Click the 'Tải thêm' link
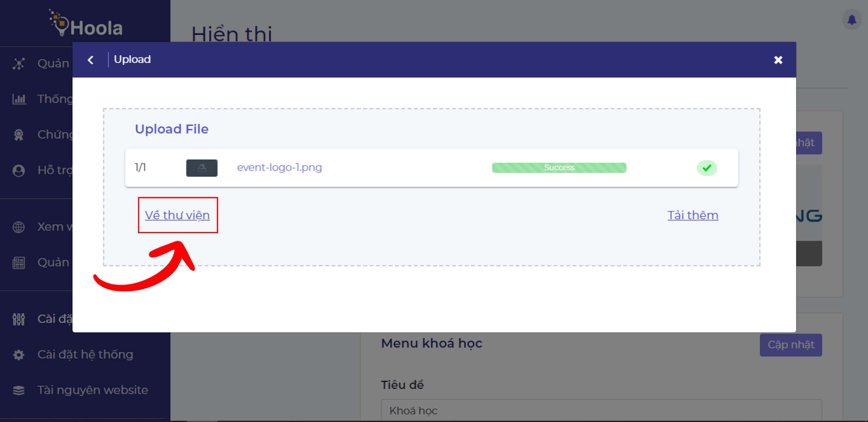The height and width of the screenshot is (422, 868). pos(692,215)
